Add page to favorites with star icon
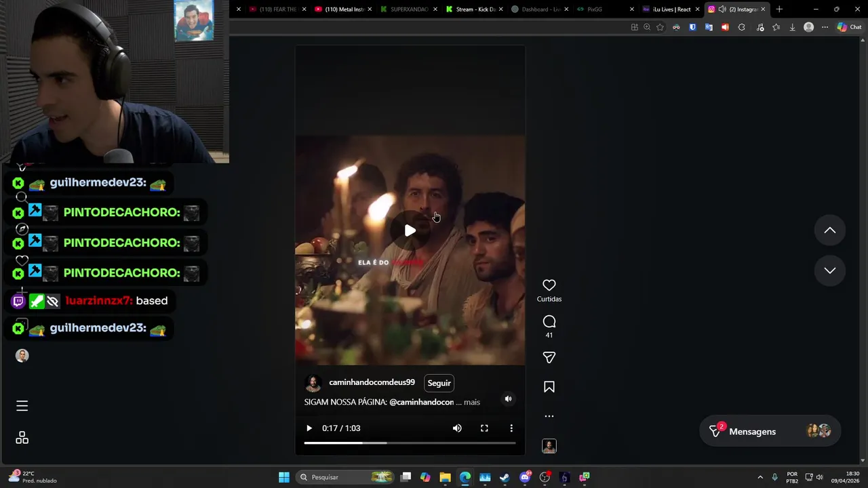 660,27
